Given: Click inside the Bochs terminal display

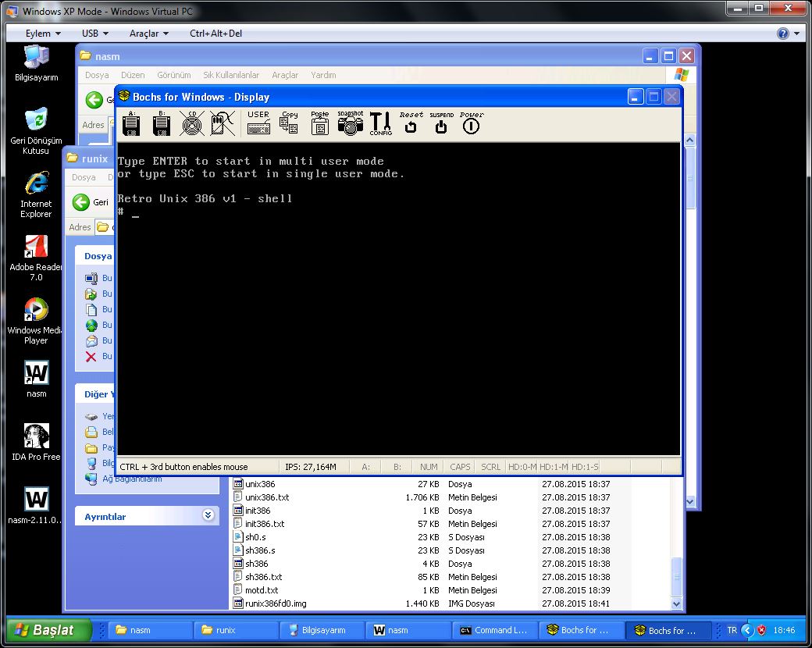Looking at the screenshot, I should point(398,299).
